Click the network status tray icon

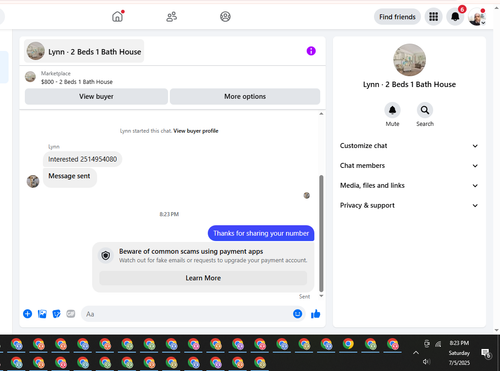click(x=438, y=344)
